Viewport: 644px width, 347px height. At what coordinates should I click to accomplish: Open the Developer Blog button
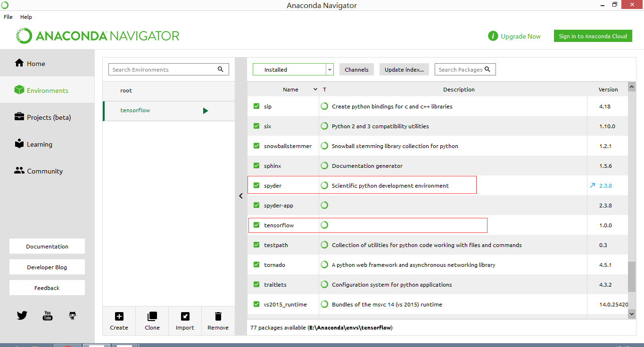(x=47, y=267)
